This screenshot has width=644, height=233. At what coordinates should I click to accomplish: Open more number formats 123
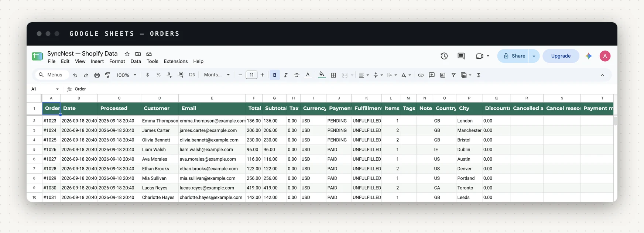coord(192,75)
